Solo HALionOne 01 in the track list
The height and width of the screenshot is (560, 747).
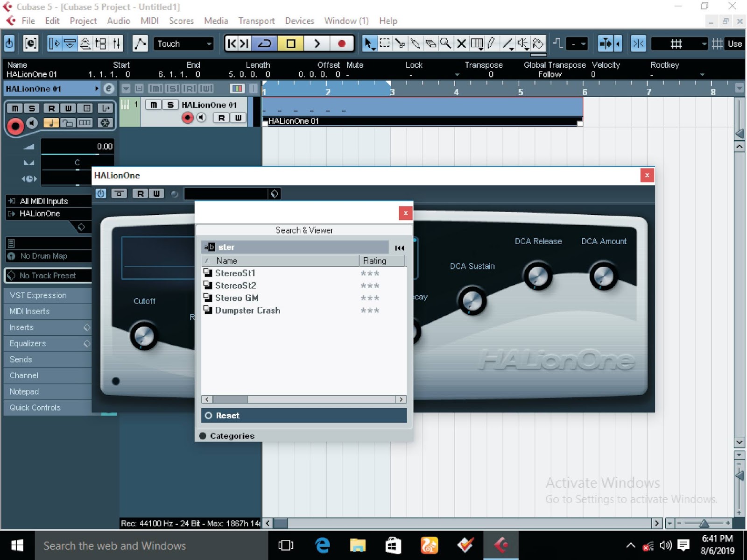170,105
